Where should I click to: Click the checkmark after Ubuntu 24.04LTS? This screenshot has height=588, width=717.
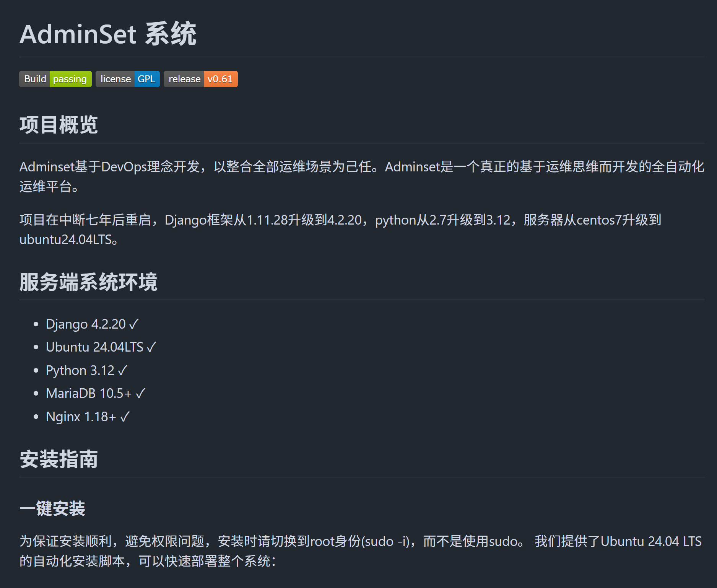[151, 347]
